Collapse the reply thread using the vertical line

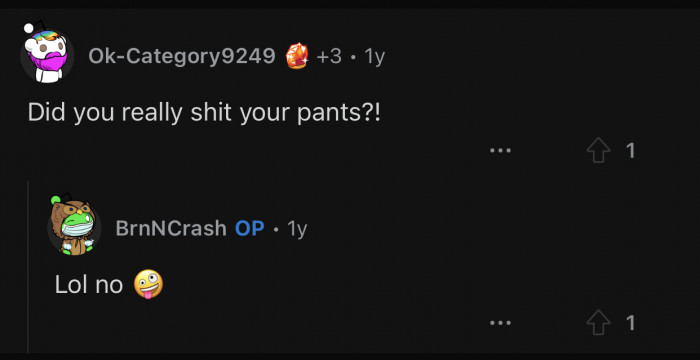(28, 267)
